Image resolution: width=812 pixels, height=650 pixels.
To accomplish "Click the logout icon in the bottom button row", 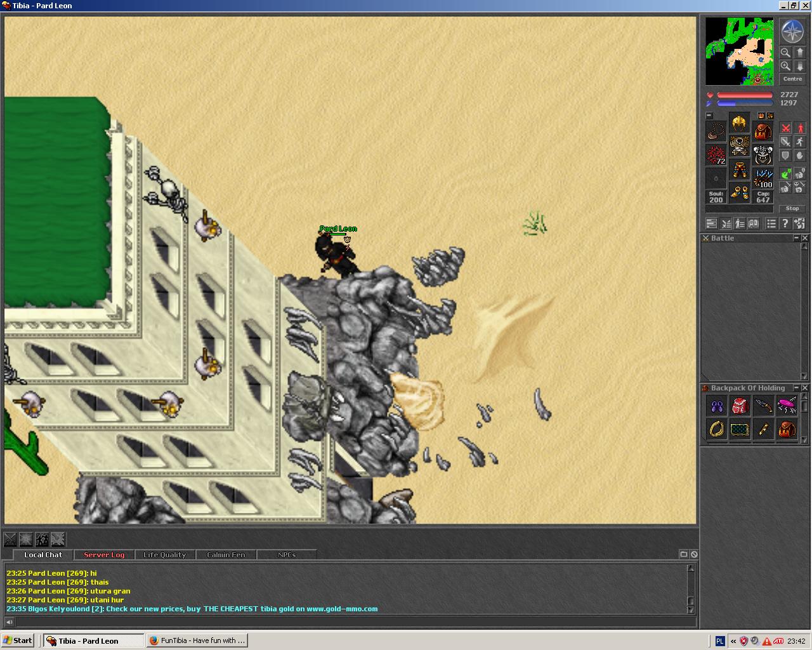I will click(799, 223).
